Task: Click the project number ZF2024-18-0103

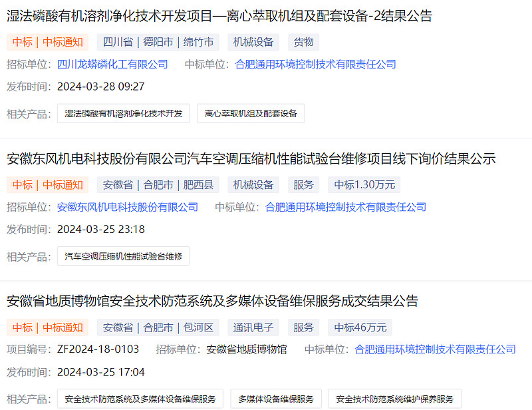Action: (98, 349)
